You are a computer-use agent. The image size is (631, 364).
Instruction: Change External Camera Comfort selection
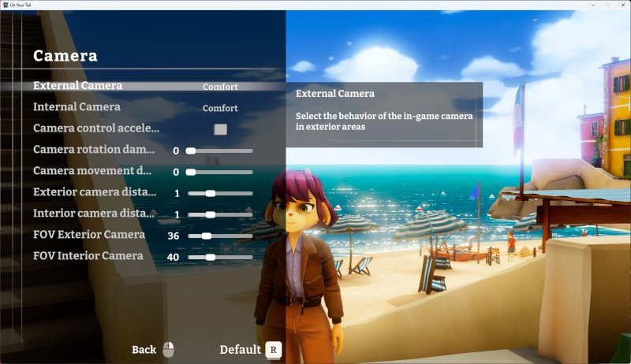pyautogui.click(x=220, y=87)
